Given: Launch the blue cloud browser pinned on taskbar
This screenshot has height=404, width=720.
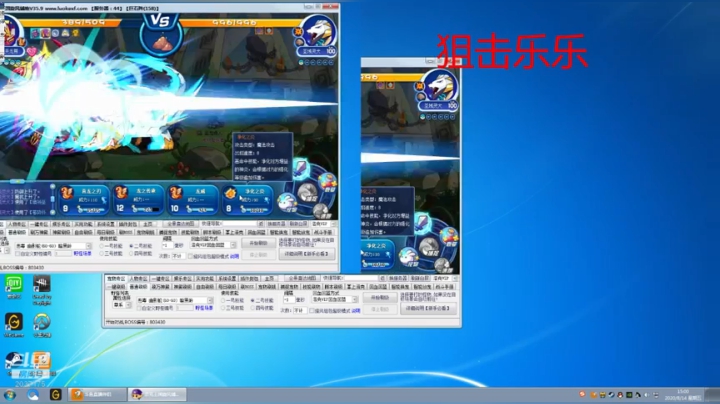Looking at the screenshot, I should 33,394.
